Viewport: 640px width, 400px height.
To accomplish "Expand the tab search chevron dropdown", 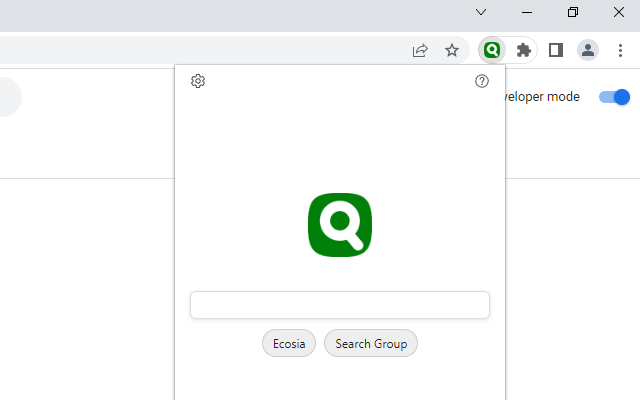I will 481,12.
